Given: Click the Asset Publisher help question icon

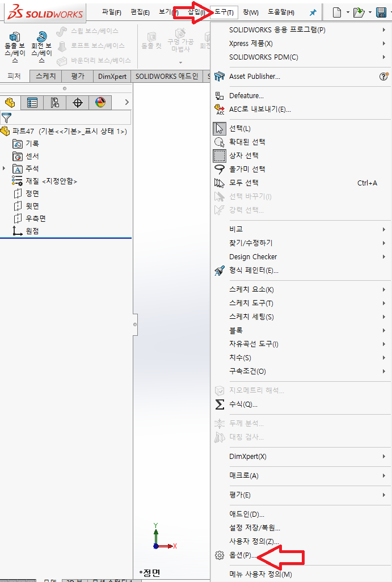Looking at the screenshot, I should pos(384,77).
